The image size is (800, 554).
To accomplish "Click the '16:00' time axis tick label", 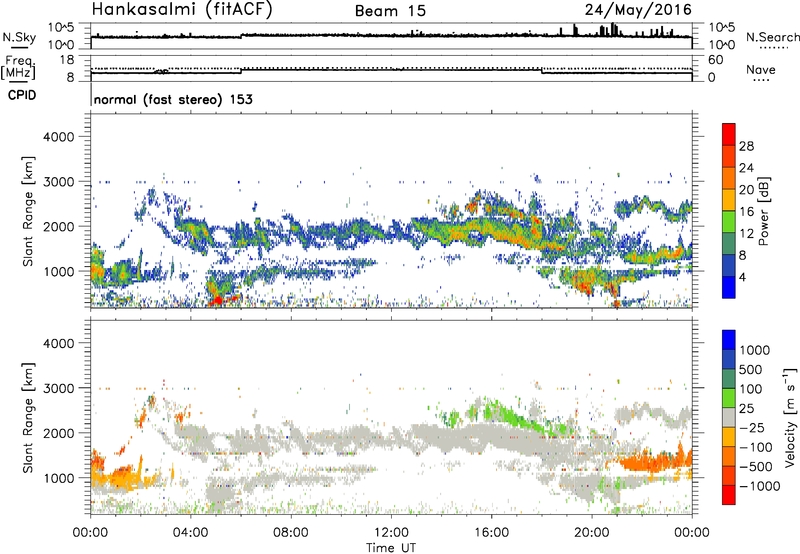I will click(x=491, y=533).
